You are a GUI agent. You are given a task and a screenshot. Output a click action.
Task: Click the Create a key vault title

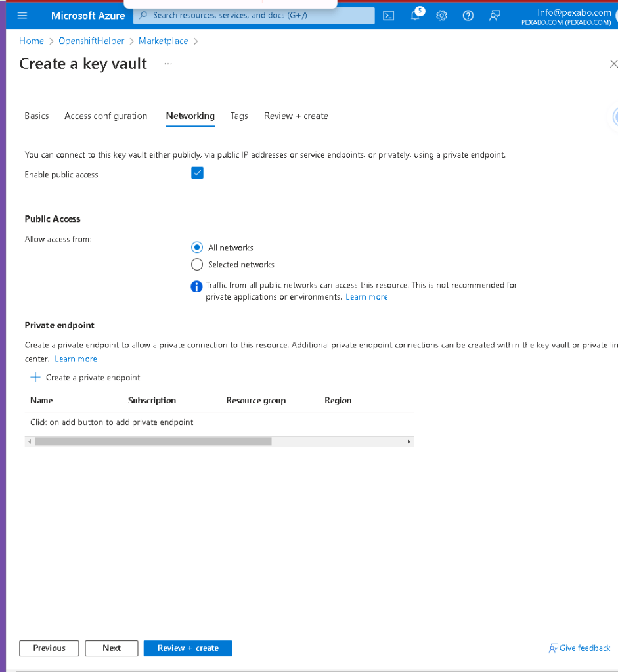pos(83,64)
